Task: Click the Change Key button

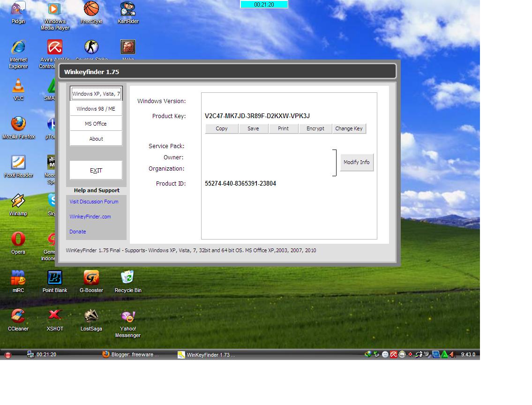Action: click(349, 128)
